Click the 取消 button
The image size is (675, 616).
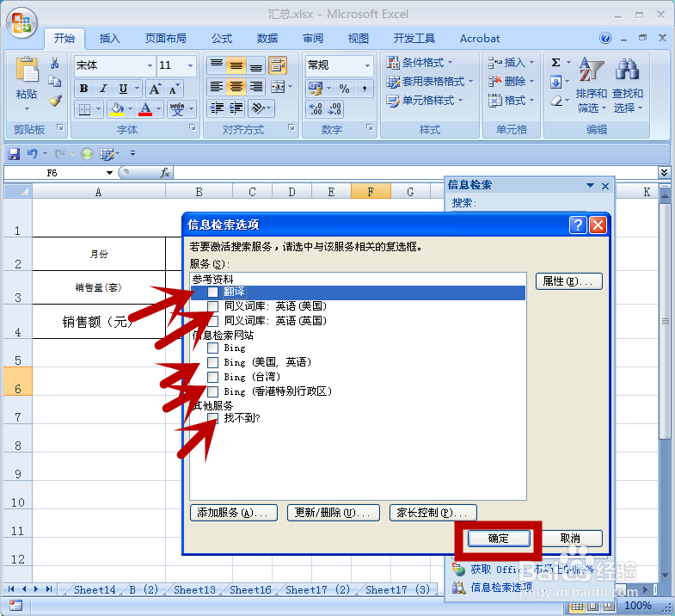coord(570,539)
